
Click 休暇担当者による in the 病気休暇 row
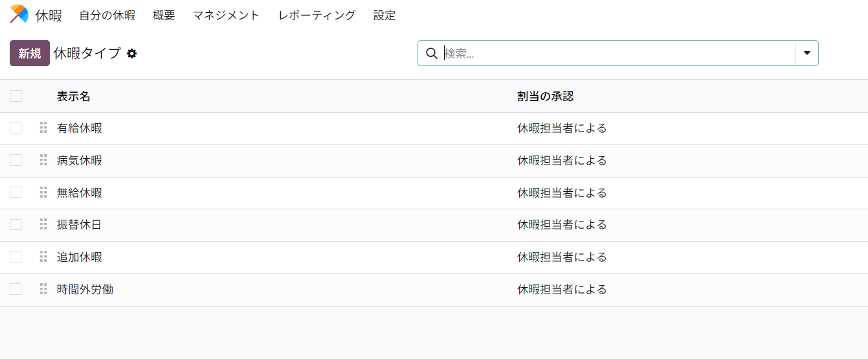point(562,161)
